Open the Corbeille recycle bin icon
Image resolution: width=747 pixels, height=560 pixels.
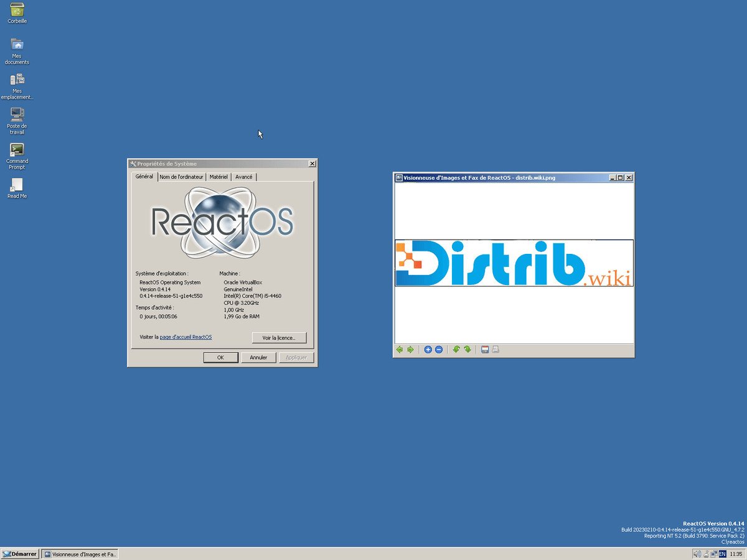pos(17,13)
